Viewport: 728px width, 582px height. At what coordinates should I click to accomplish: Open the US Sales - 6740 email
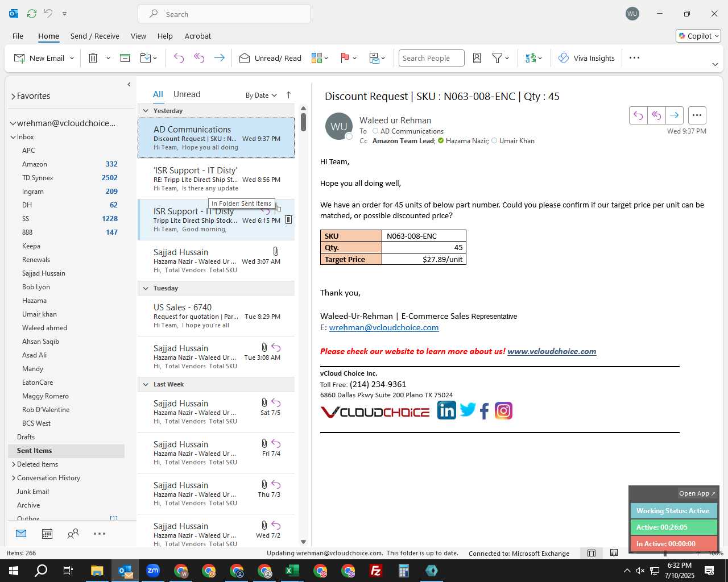coord(216,316)
